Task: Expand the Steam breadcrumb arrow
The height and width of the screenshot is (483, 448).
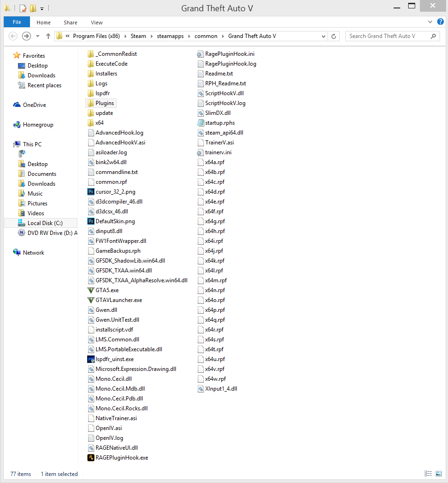Action: coord(151,36)
